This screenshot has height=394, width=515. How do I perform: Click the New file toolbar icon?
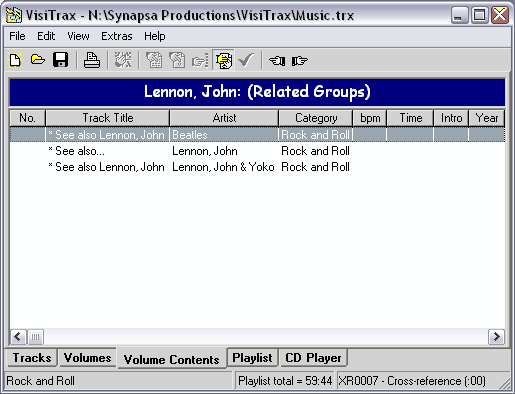tap(15, 60)
